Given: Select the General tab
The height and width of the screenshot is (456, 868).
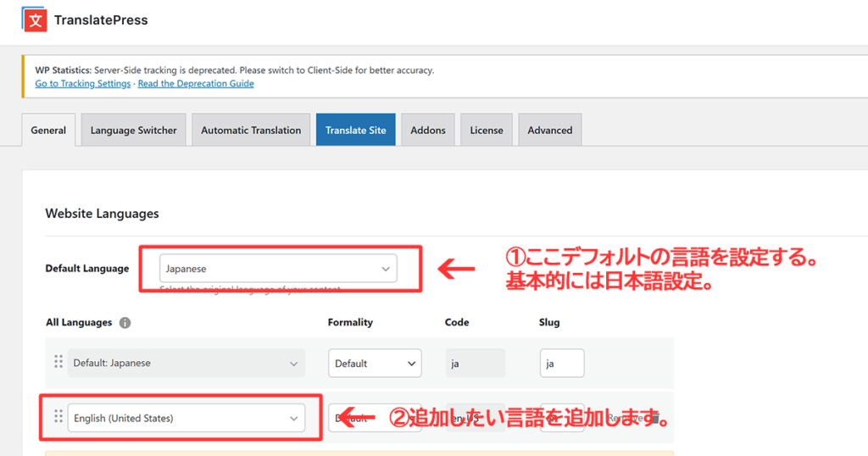Looking at the screenshot, I should 48,131.
